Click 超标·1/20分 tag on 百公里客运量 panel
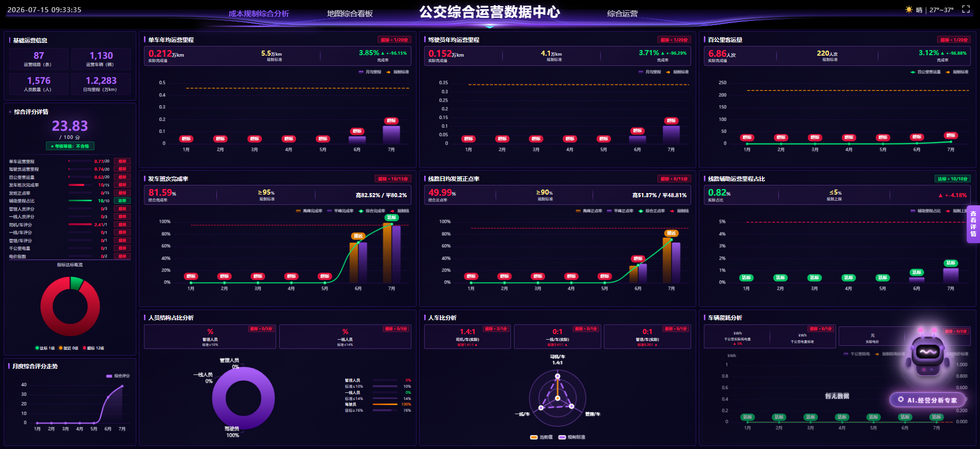Viewport: 980px width, 449px height. click(953, 40)
